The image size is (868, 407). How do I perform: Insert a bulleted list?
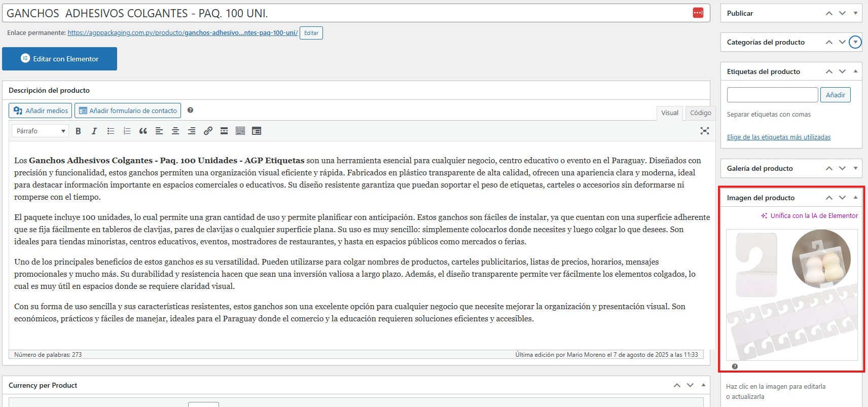tap(111, 131)
